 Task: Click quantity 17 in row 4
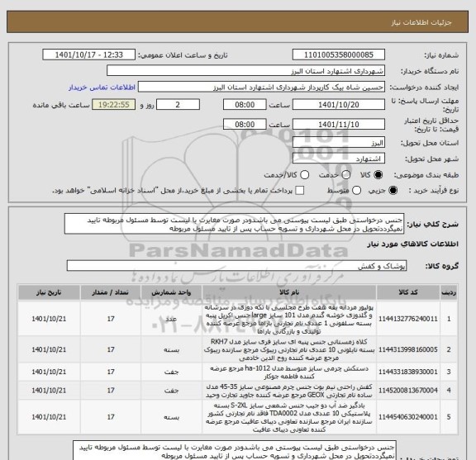click(111, 391)
